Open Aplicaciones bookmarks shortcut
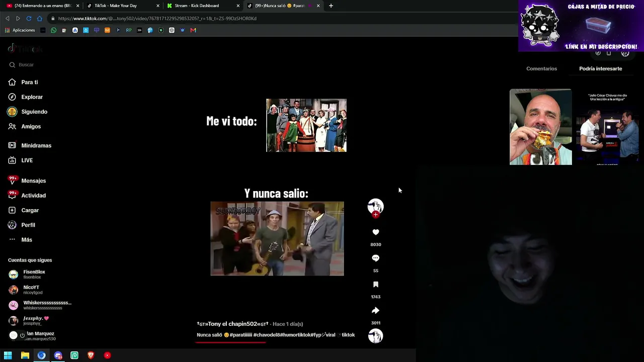Screen dimensions: 644x362 coord(20,30)
